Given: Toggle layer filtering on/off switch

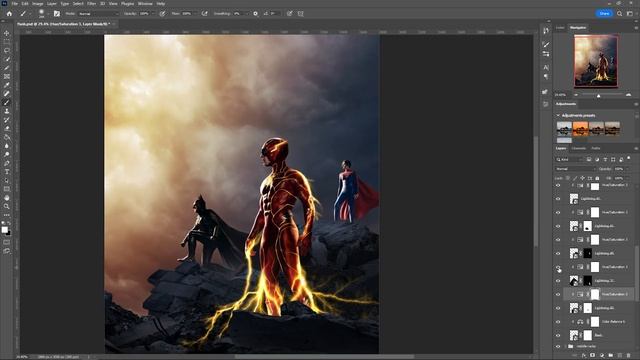Looking at the screenshot, I should click(629, 158).
